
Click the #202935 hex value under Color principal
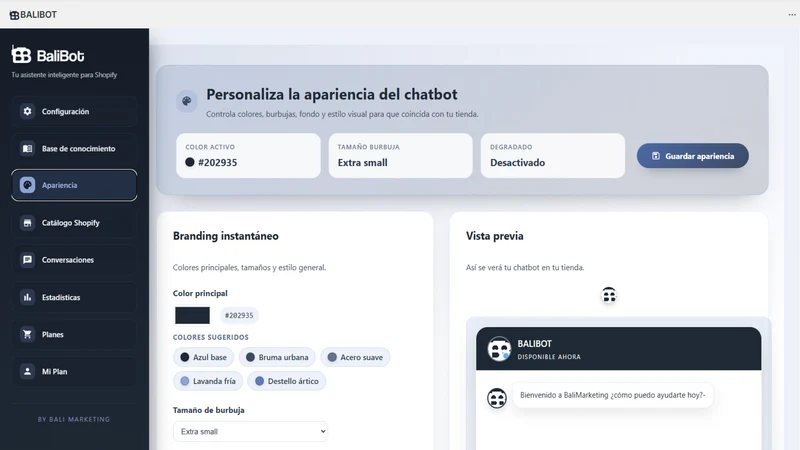point(239,315)
